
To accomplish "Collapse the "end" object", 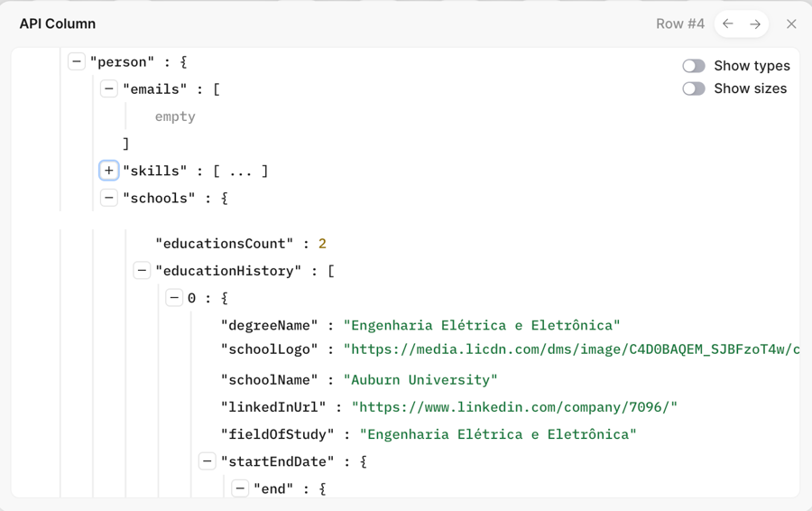I will pos(240,488).
